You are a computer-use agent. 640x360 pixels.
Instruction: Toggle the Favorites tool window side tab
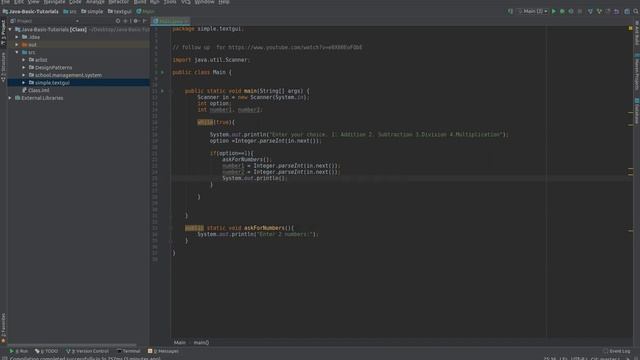click(x=3, y=327)
